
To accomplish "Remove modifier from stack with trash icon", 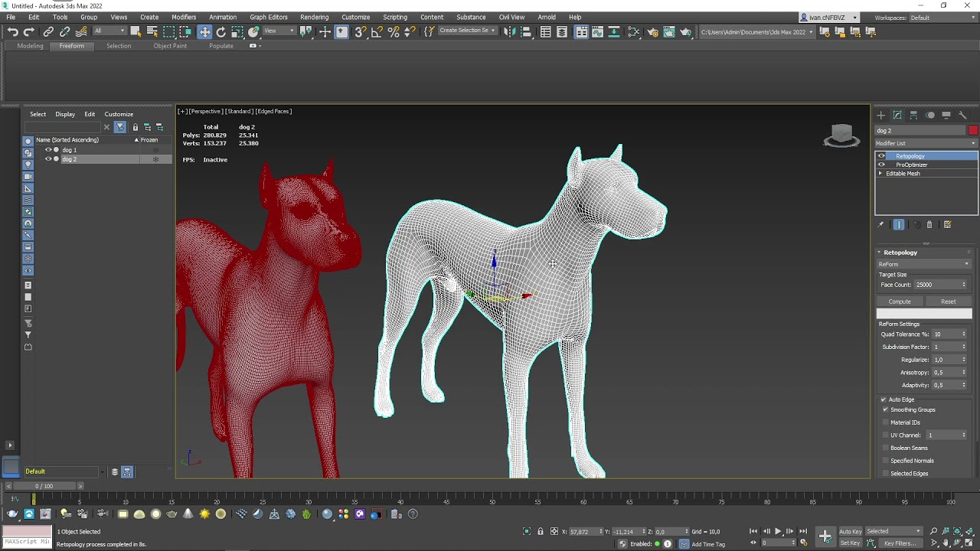I will point(929,225).
